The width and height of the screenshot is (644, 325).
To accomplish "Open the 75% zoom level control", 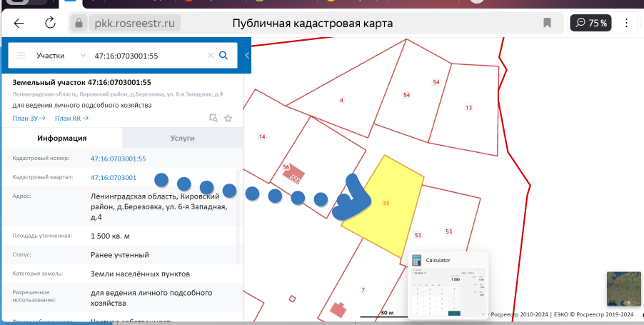I will [591, 23].
